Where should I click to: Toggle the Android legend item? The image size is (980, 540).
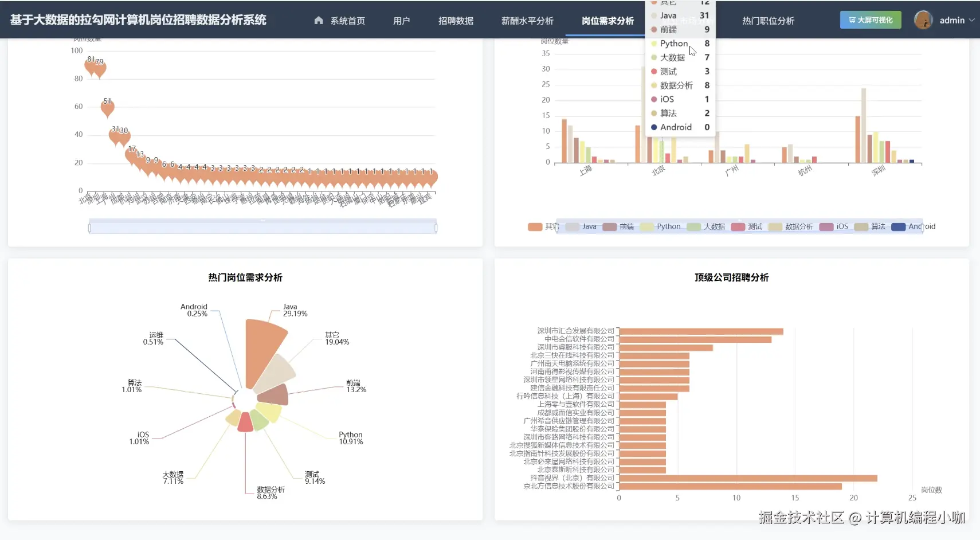914,226
